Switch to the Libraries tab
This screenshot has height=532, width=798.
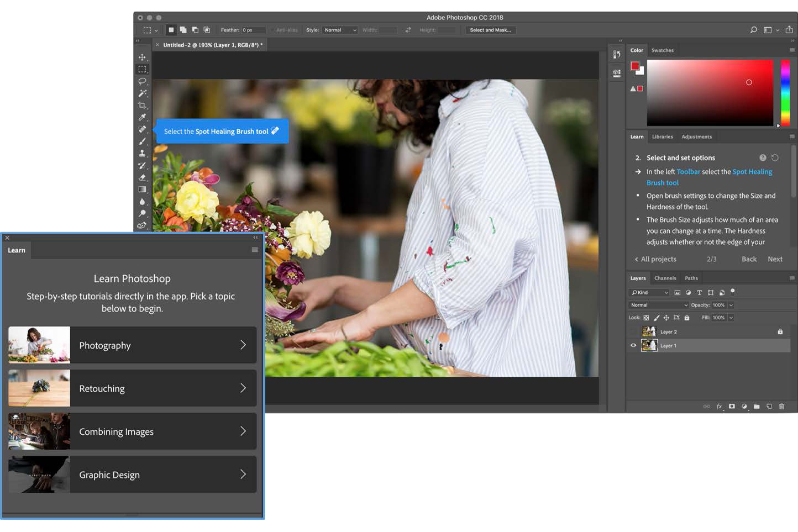point(662,136)
